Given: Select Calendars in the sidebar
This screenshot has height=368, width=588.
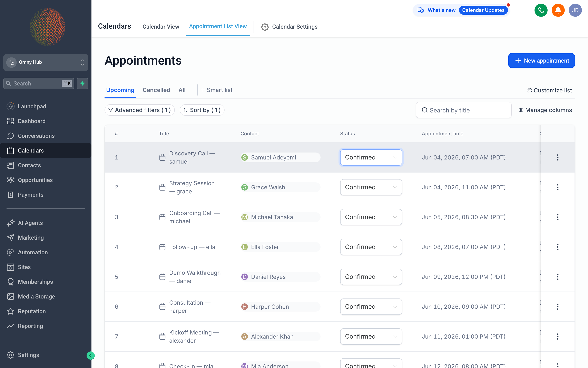Looking at the screenshot, I should tap(46, 150).
